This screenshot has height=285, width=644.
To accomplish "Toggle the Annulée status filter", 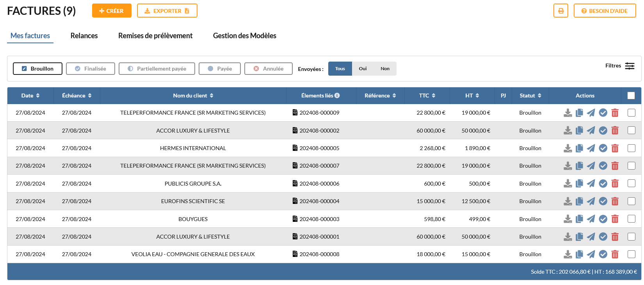I will [x=269, y=69].
